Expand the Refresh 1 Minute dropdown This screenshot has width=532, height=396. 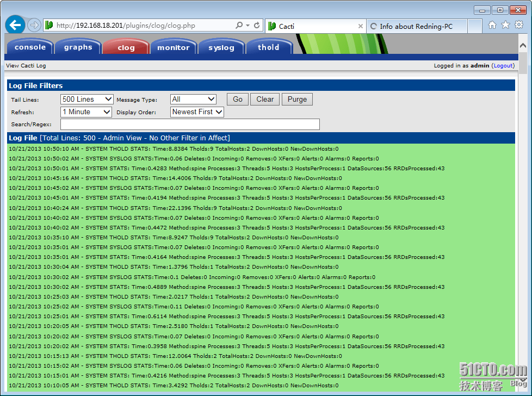click(86, 112)
